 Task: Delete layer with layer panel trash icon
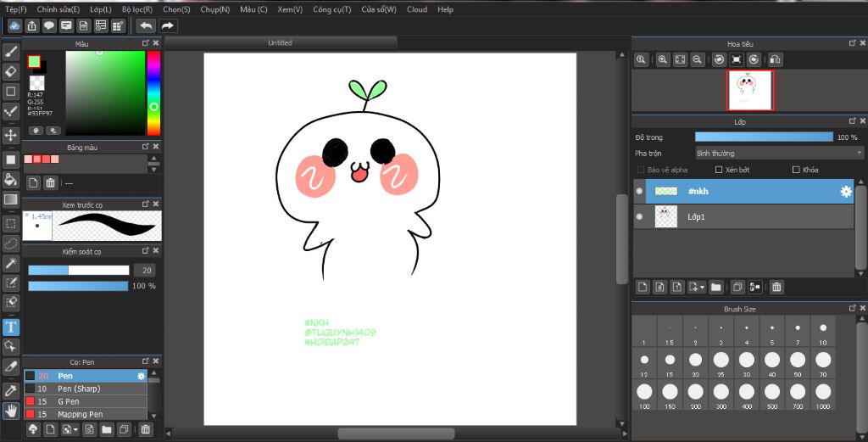776,287
